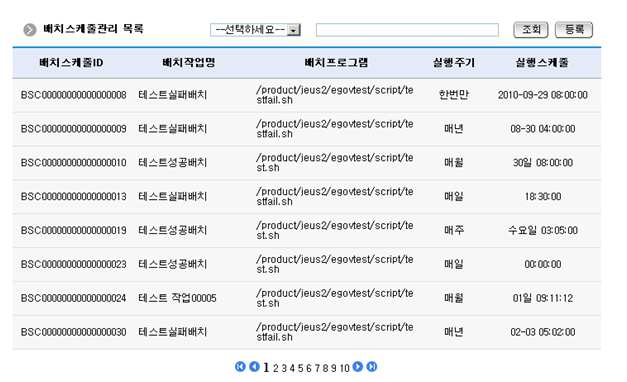Select schedule ID BSC00000000000000023
627x382 pixels.
(x=74, y=264)
